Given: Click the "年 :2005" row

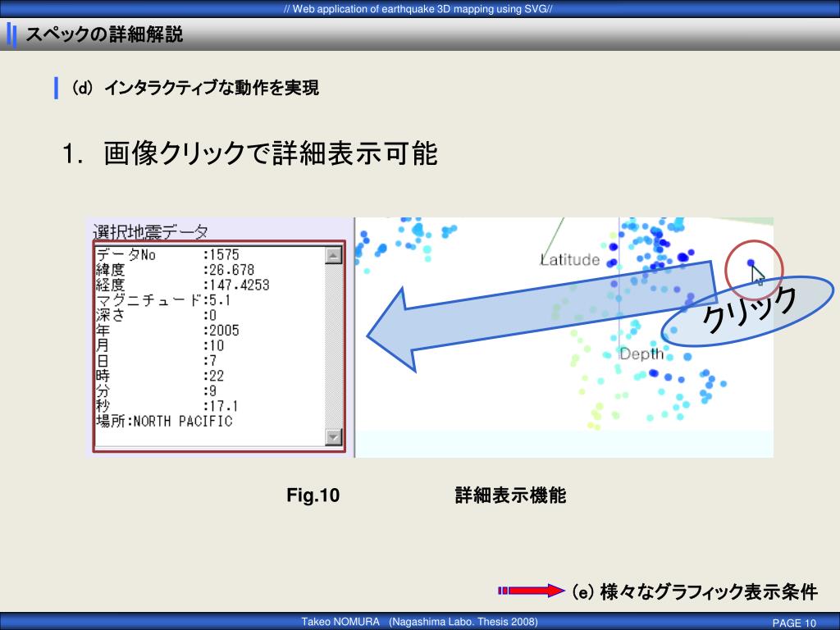Looking at the screenshot, I should tap(167, 330).
